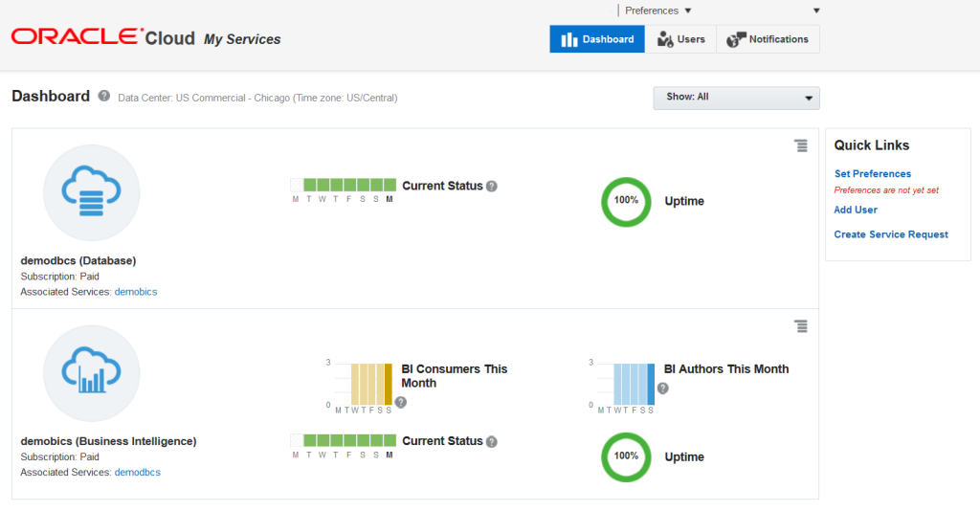Open the Dashboard tab
980x511 pixels.
click(x=597, y=39)
